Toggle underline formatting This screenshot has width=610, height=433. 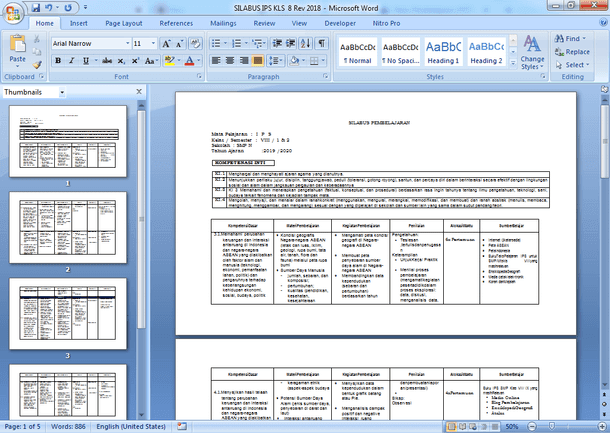click(x=86, y=61)
